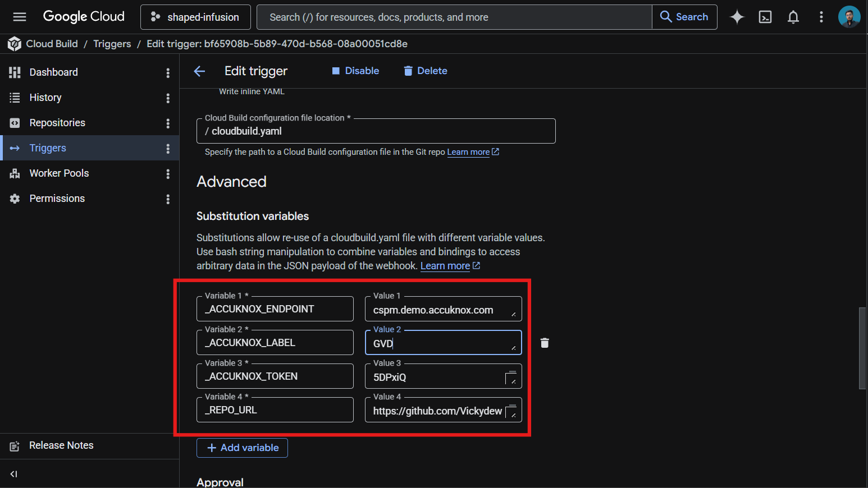This screenshot has height=488, width=868.
Task: Edit the Value 3 5DPxiQ field
Action: (444, 376)
